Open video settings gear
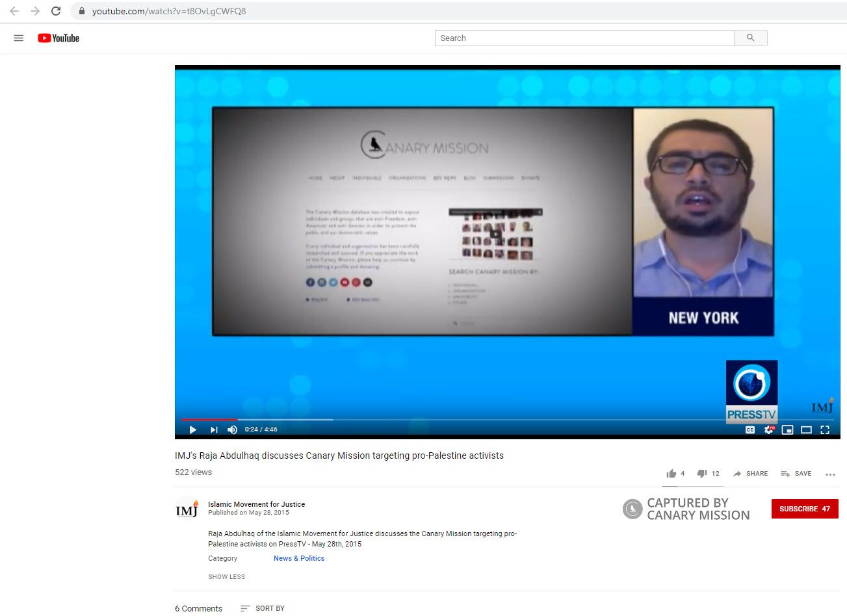 click(x=768, y=430)
